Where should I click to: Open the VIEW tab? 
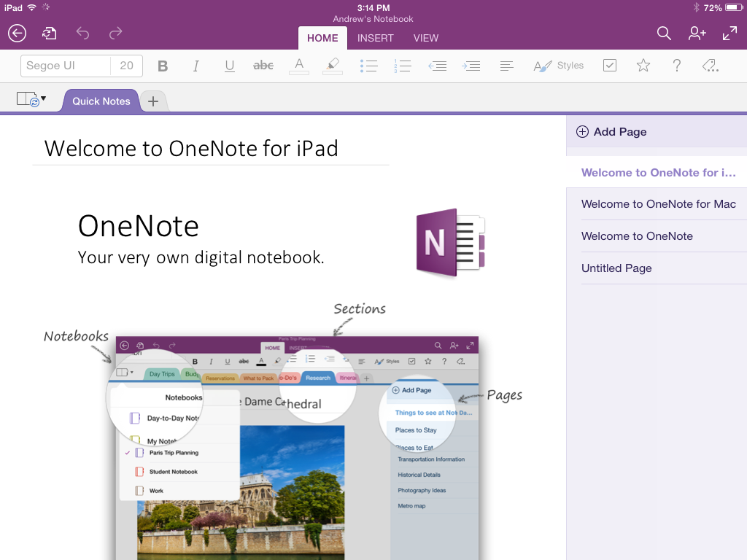[x=425, y=38]
